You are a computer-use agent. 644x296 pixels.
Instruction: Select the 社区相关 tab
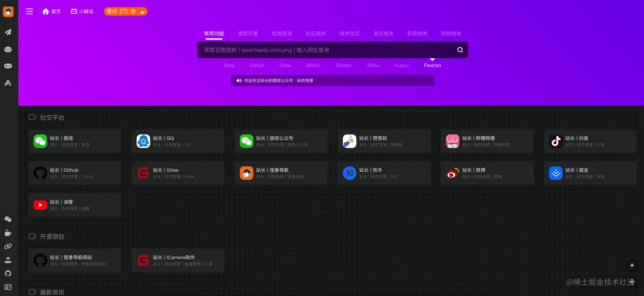point(316,34)
